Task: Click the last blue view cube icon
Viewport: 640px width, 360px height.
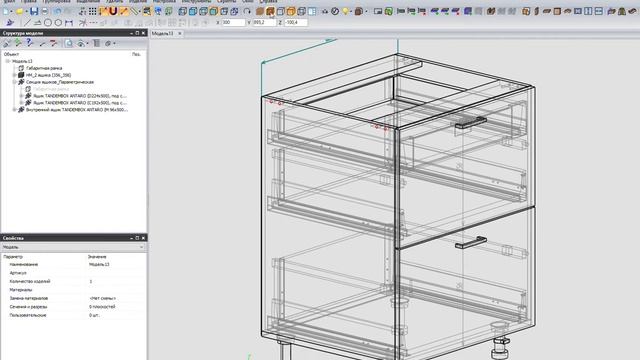Action: click(234, 11)
